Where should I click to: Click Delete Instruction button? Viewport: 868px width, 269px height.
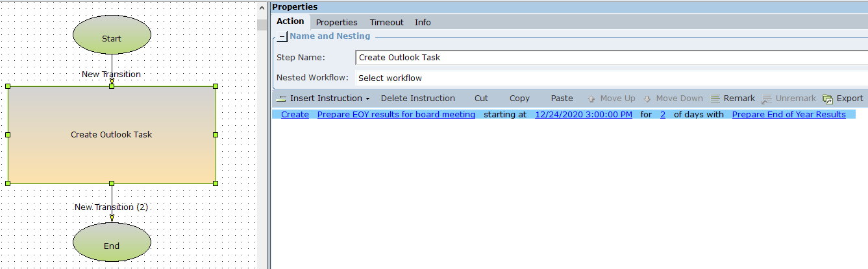417,99
